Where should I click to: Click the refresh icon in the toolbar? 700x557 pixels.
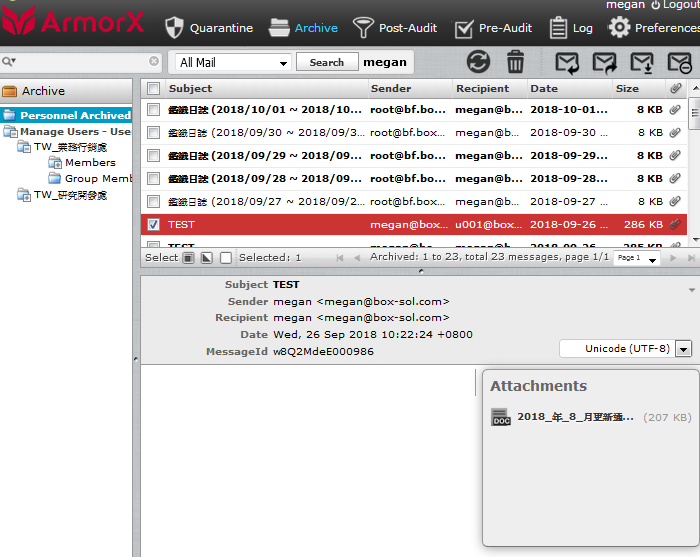click(x=478, y=62)
